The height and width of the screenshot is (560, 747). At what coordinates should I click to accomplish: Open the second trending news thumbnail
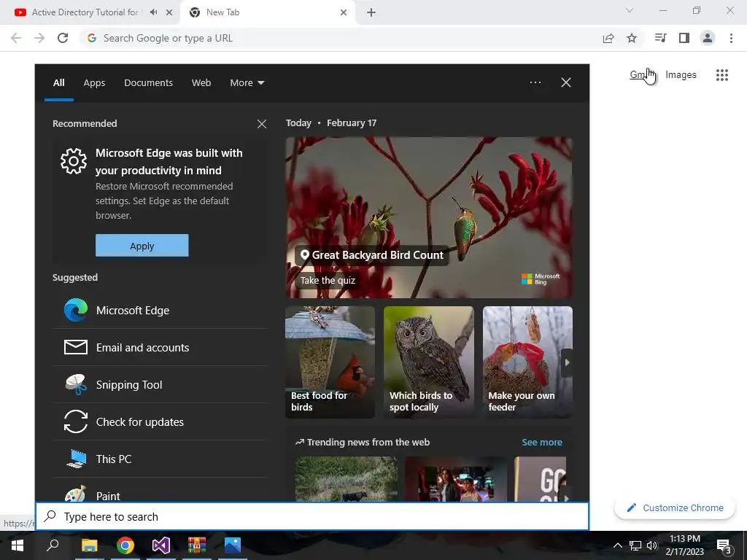coord(456,479)
